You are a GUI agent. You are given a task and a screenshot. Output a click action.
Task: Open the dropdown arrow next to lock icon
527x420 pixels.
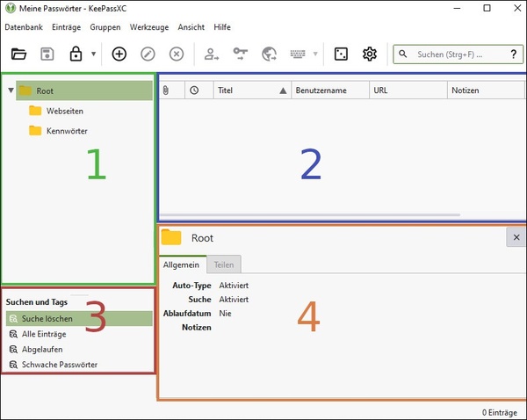click(x=94, y=54)
